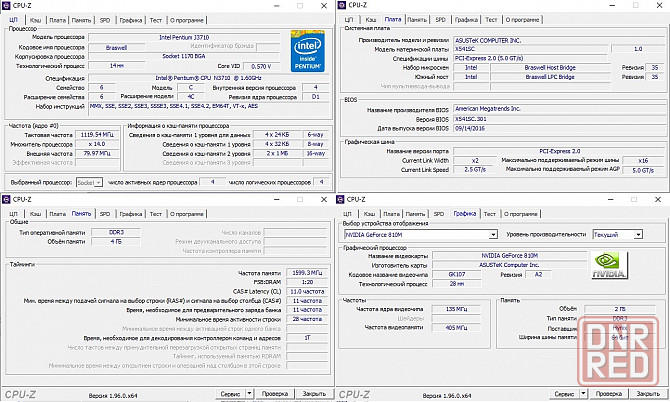Switch to the ЦП tab in the Графика window
670x402 pixels.
pyautogui.click(x=347, y=214)
